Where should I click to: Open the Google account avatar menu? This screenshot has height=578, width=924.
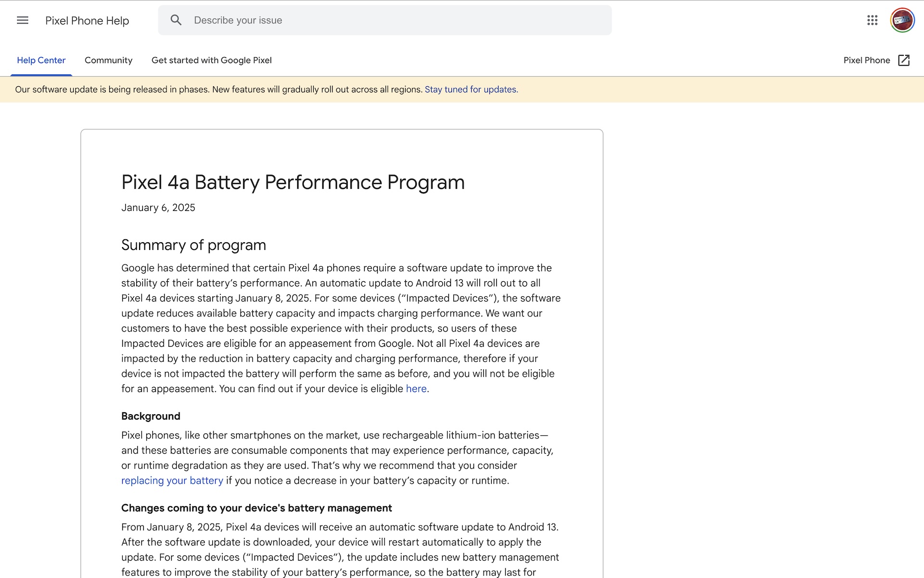click(x=902, y=20)
